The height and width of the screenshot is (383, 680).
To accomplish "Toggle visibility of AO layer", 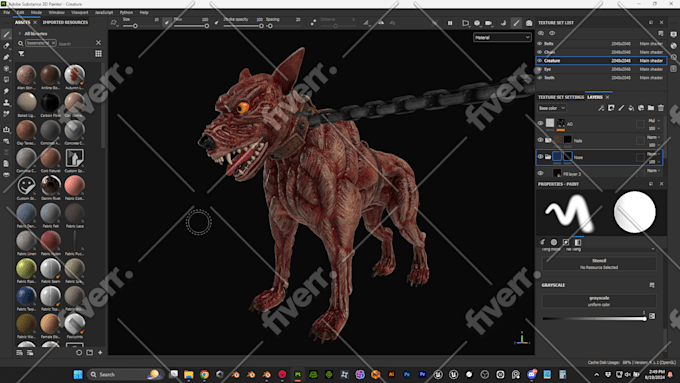I will point(540,124).
